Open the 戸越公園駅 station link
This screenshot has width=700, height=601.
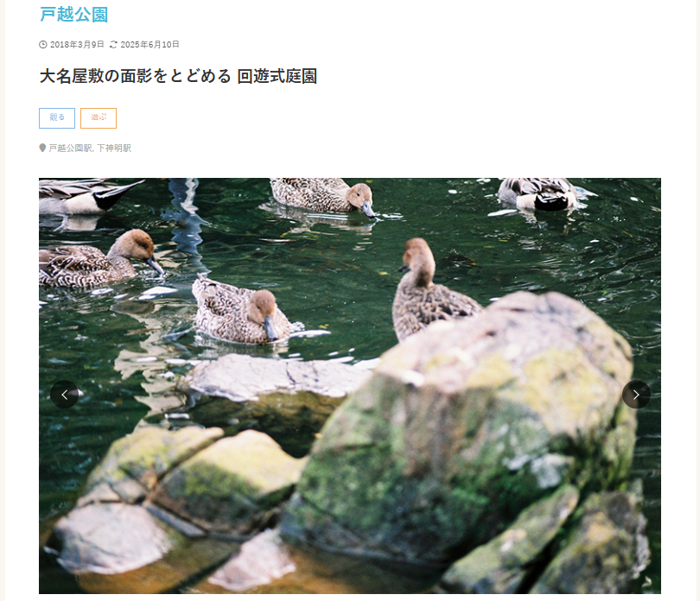click(70, 148)
